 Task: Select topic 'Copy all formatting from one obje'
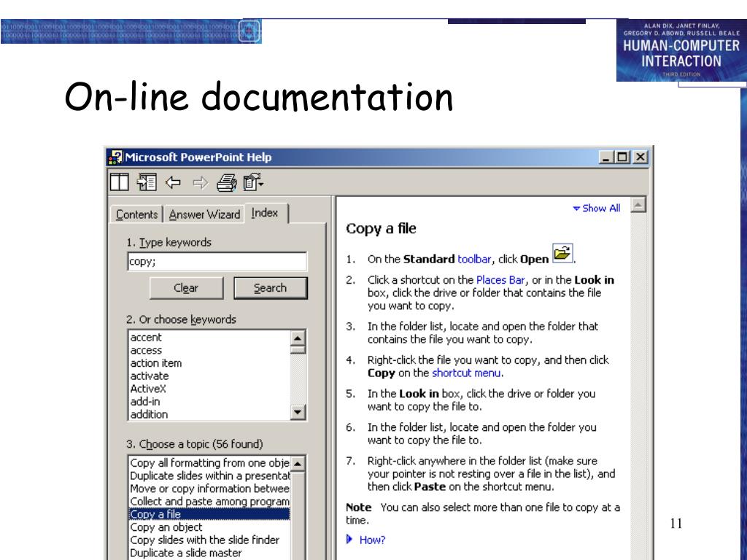[209, 463]
